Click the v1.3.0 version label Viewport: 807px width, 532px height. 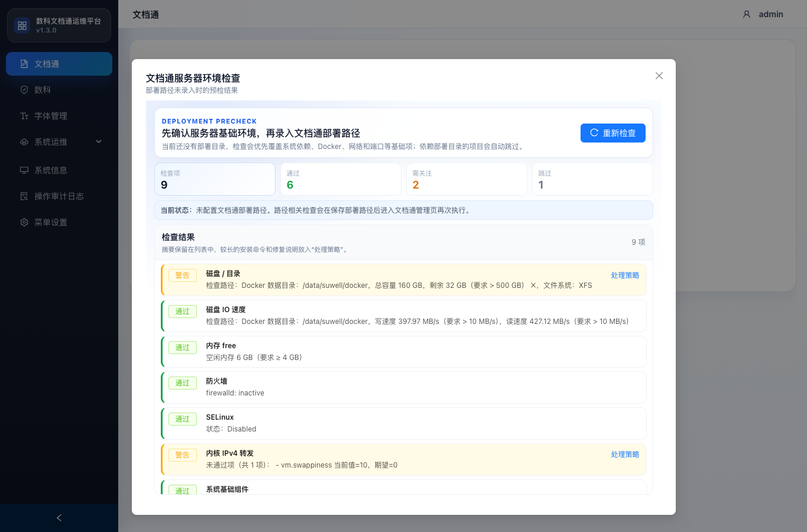click(x=46, y=30)
